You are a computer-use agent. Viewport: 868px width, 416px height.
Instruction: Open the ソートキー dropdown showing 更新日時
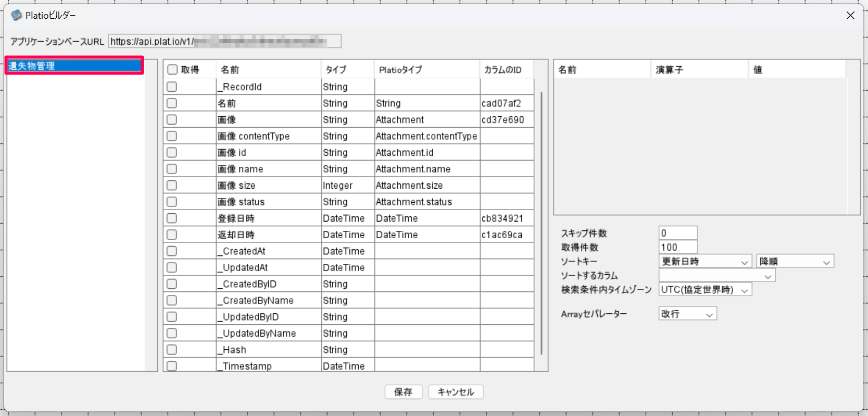(x=705, y=262)
